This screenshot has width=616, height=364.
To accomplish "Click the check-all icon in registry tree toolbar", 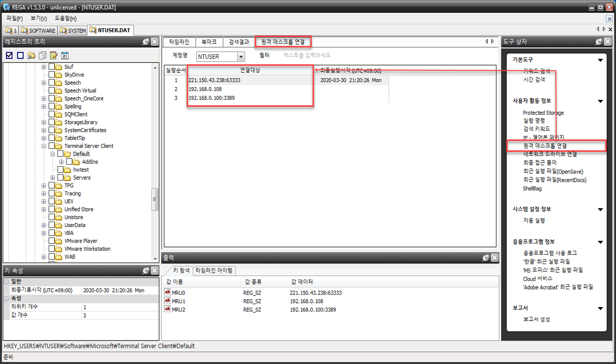I will pos(10,55).
